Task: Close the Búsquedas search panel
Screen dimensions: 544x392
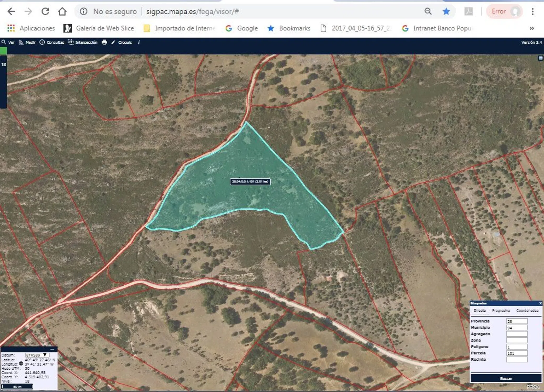Action: tap(540, 303)
